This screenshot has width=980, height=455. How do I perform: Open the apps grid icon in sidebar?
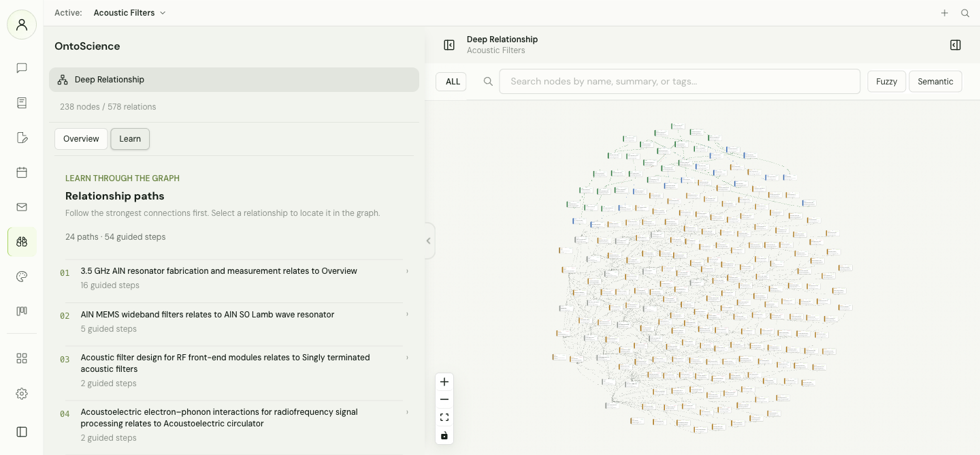(x=22, y=358)
